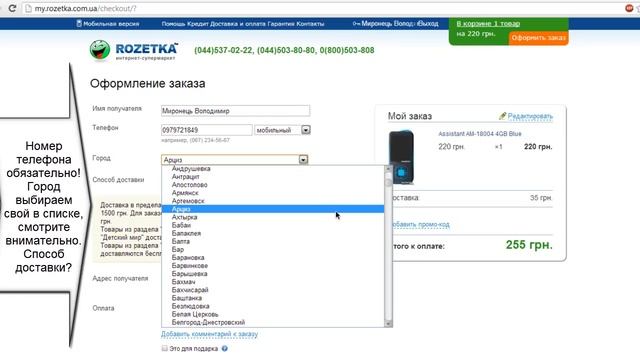Screen dimensions: 640x360
Task: Click the recipient name input field
Action: [235, 111]
